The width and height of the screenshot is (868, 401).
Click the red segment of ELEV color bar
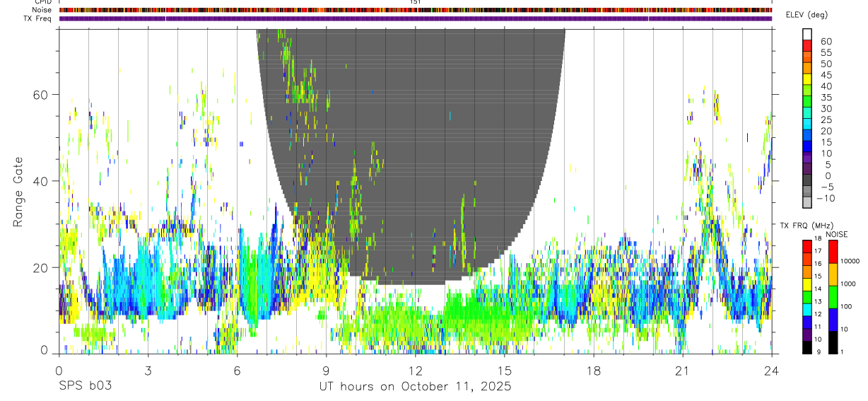pos(807,45)
